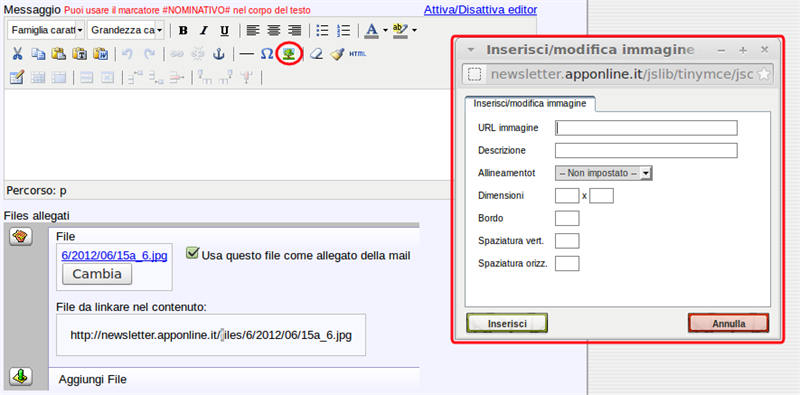
Task: Align text to the left
Action: pos(253,31)
